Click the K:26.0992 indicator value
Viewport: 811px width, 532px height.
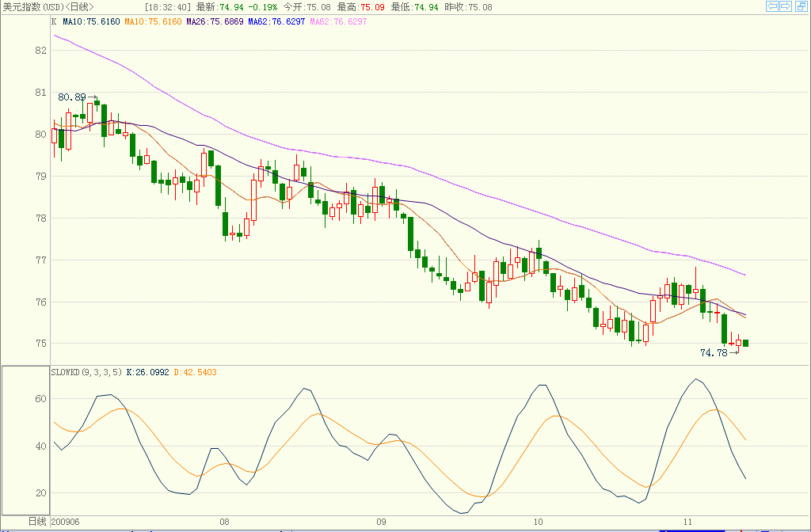click(148, 372)
